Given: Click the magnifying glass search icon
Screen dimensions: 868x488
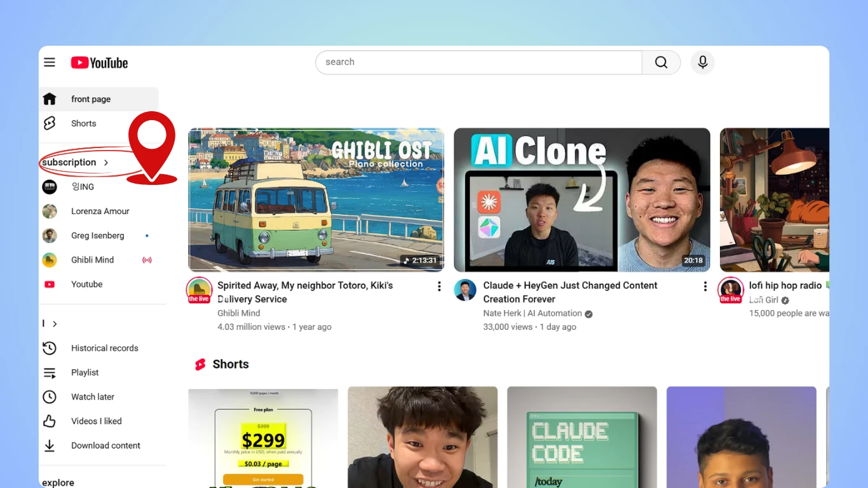Looking at the screenshot, I should click(661, 62).
